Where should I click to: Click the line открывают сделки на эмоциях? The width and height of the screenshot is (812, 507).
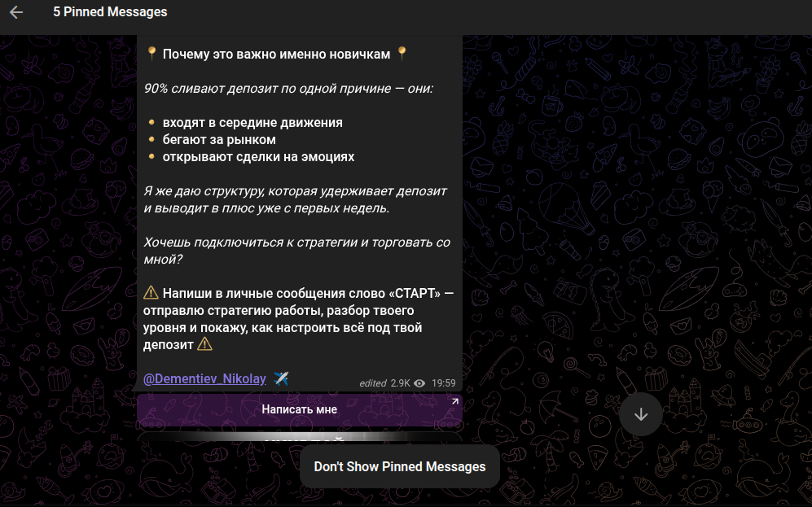258,157
